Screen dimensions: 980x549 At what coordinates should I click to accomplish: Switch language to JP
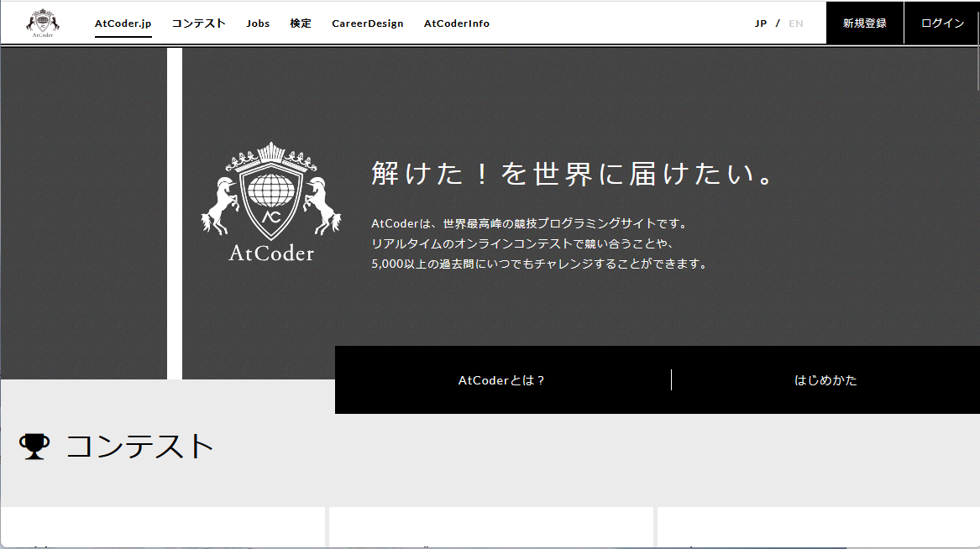click(x=761, y=24)
